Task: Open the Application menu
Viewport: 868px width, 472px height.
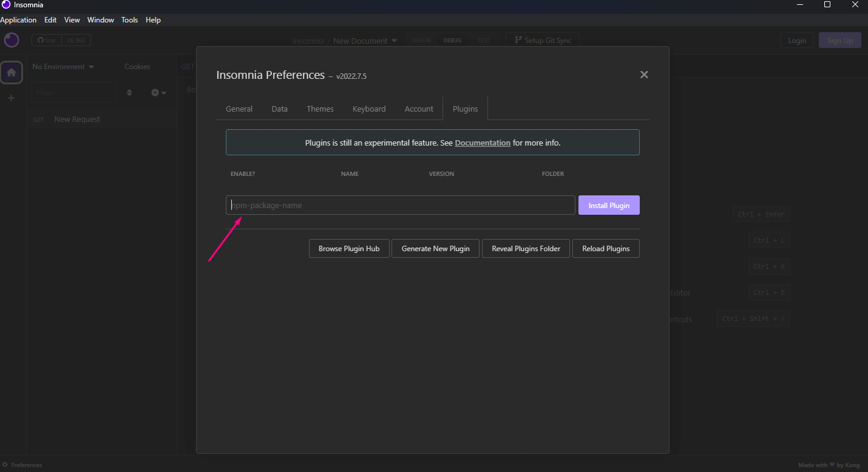Action: pyautogui.click(x=18, y=20)
